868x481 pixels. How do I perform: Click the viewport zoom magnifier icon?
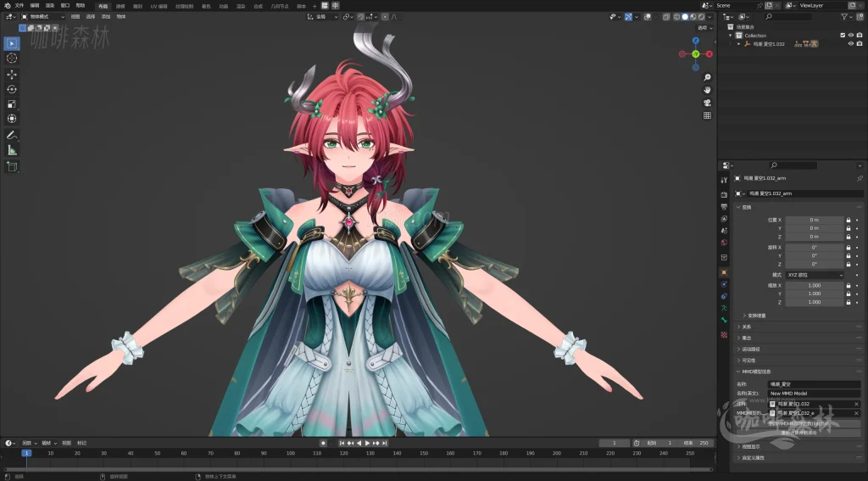[x=707, y=77]
